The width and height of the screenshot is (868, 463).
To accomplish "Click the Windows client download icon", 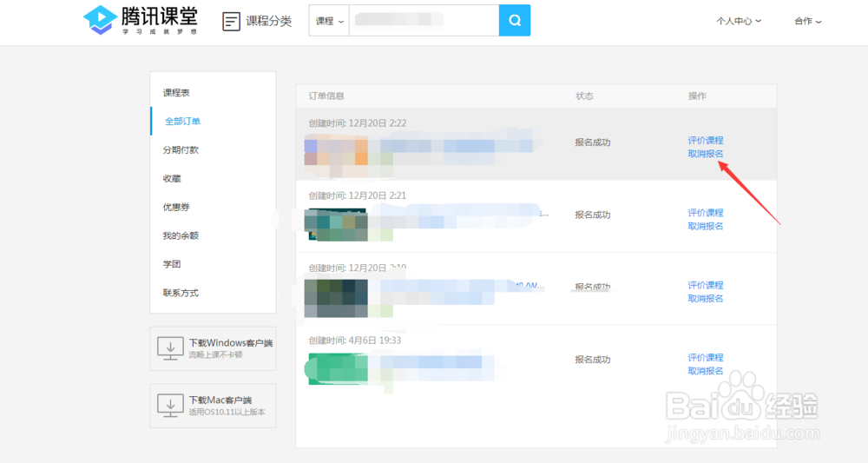I will 170,348.
